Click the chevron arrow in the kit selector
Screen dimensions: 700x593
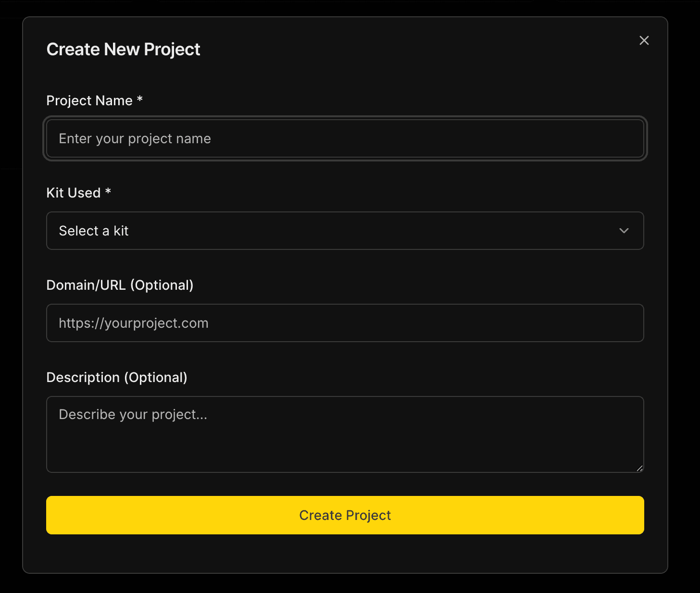[x=624, y=231]
